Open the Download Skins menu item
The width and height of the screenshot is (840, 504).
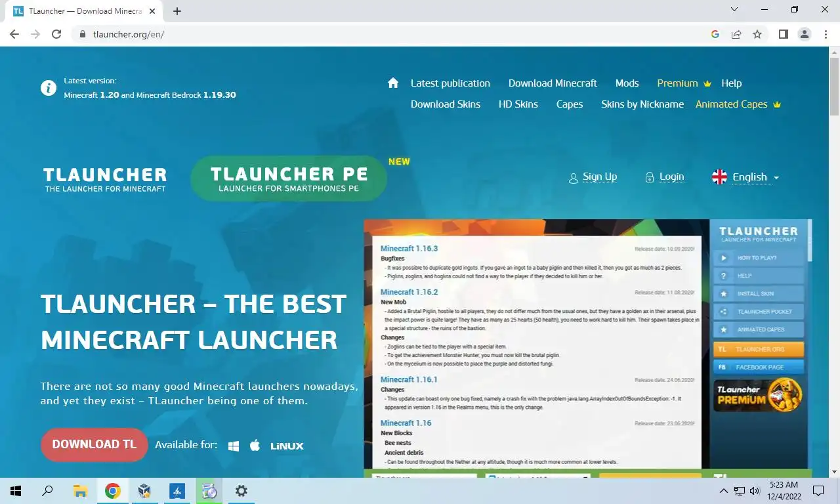446,104
